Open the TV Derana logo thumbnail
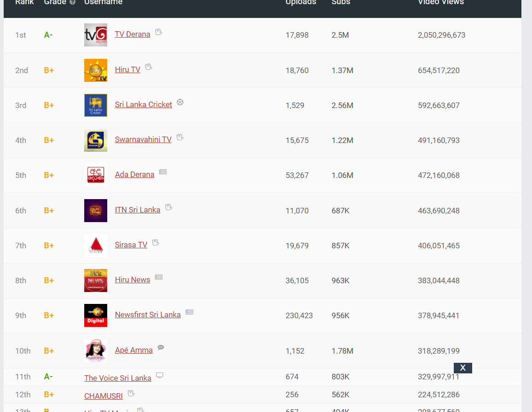 point(96,35)
